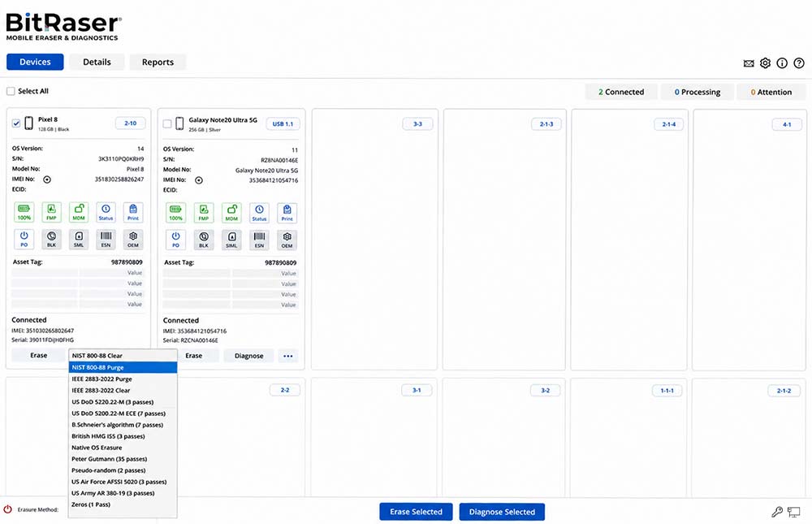Click Pixel 8 Asset Tag value 987890809
Screen dimensions: 812x524
(x=127, y=262)
